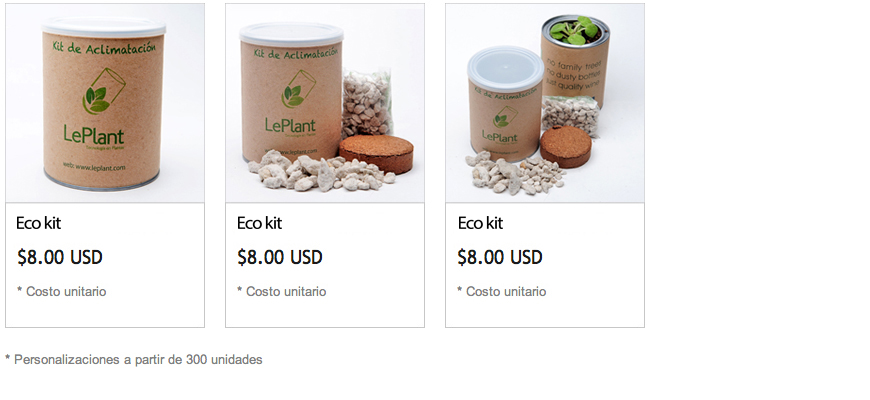Click the brown coco disc in second photo
The width and height of the screenshot is (870, 400).
pos(376,154)
